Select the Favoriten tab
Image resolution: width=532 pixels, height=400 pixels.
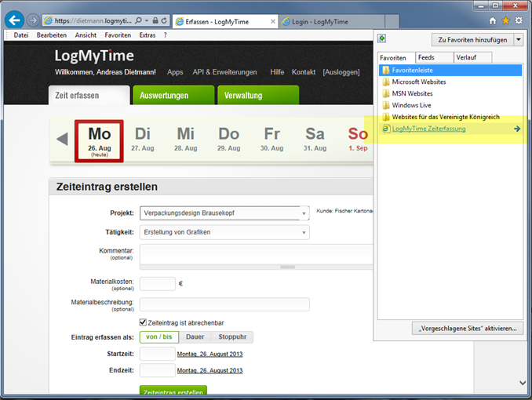pos(396,58)
